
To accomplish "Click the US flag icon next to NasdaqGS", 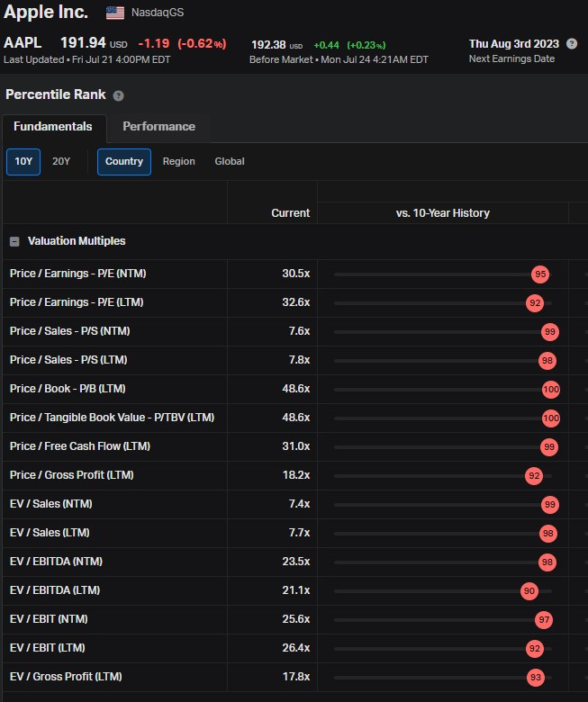I will click(x=115, y=13).
